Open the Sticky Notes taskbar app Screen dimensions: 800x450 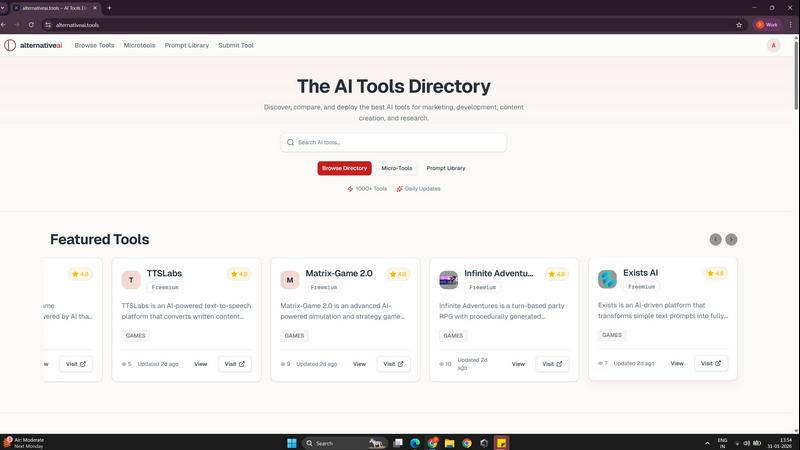502,443
